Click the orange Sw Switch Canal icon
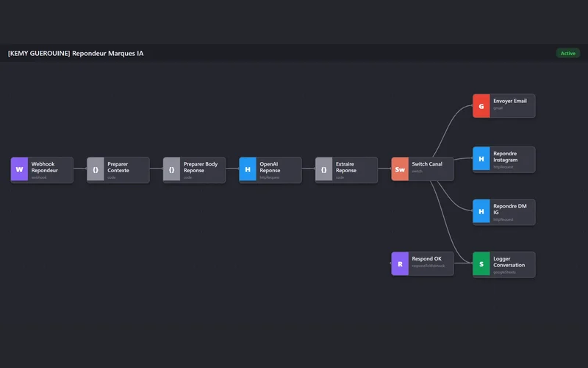This screenshot has width=588, height=368. (x=400, y=169)
